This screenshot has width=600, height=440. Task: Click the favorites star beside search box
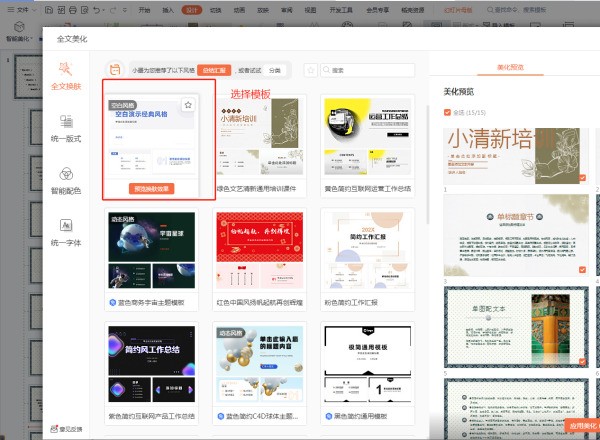(311, 71)
